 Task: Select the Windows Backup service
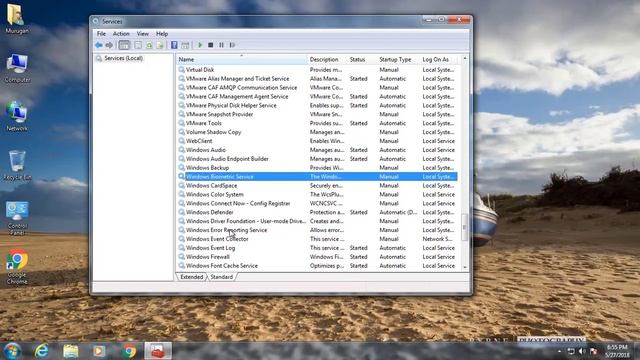(x=317, y=168)
